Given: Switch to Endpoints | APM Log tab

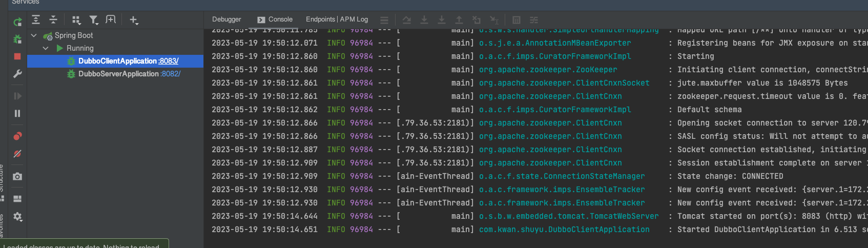Looking at the screenshot, I should pos(337,19).
